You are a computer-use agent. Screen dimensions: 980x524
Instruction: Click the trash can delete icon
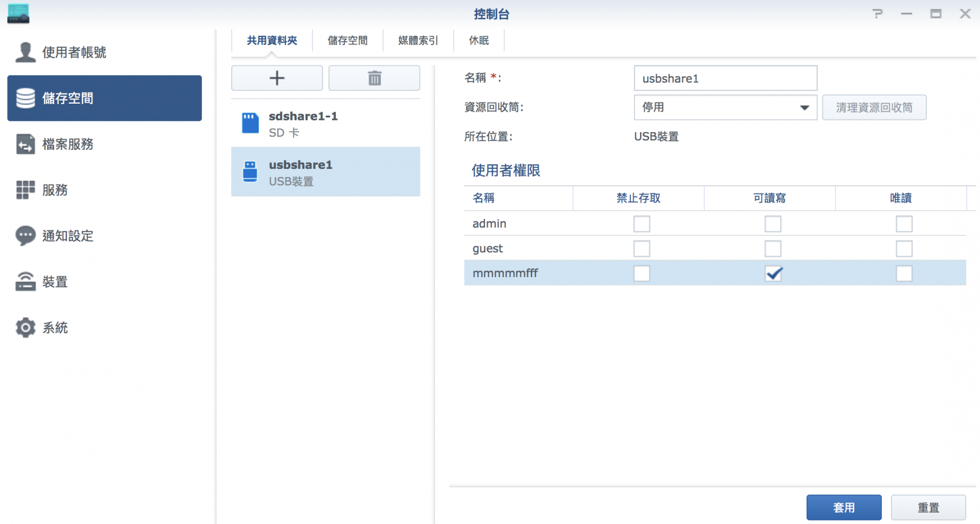(374, 78)
